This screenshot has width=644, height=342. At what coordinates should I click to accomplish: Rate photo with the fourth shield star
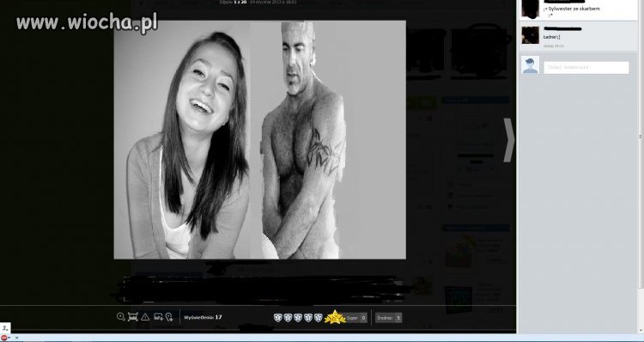pyautogui.click(x=308, y=317)
